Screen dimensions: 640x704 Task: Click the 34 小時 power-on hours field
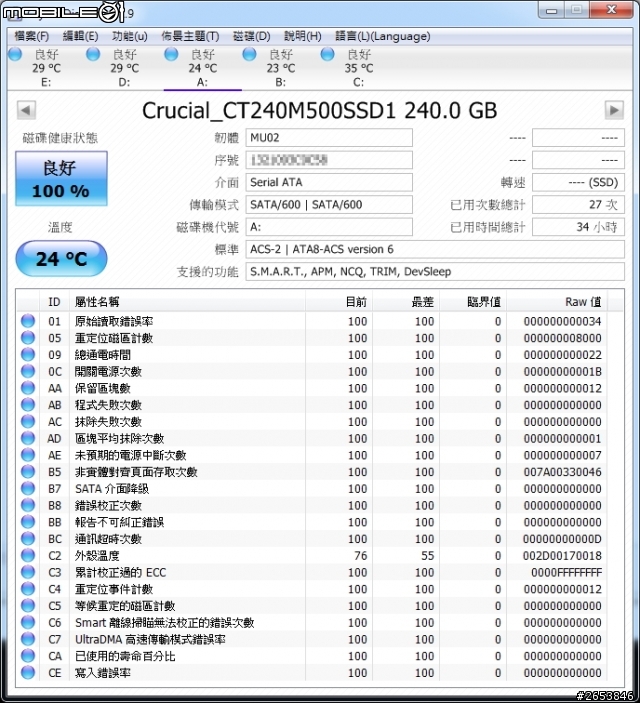[578, 227]
